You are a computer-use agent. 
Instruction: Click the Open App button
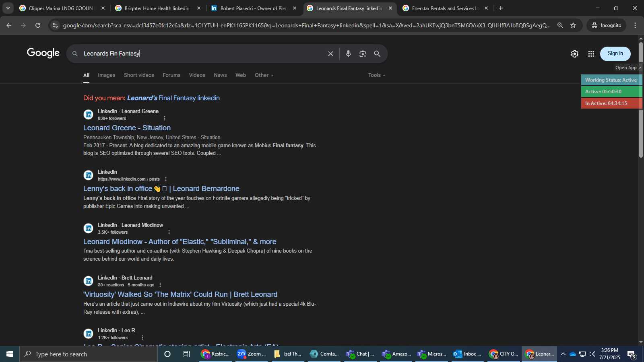(x=627, y=68)
